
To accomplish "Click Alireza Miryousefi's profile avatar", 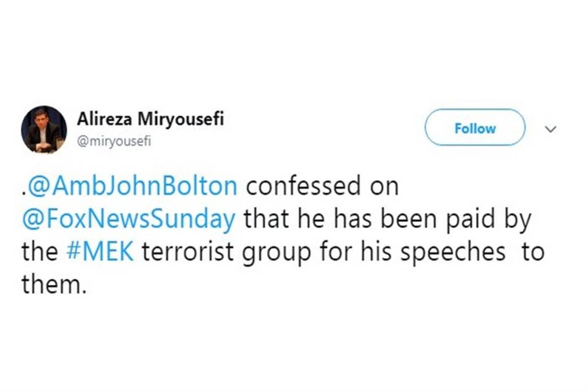I will tap(44, 129).
